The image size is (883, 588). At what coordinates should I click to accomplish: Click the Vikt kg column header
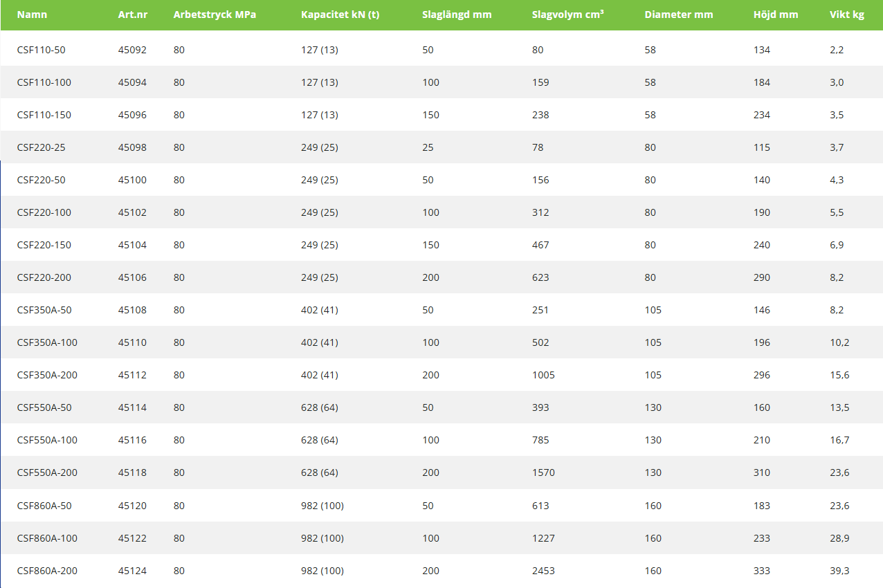click(x=847, y=15)
